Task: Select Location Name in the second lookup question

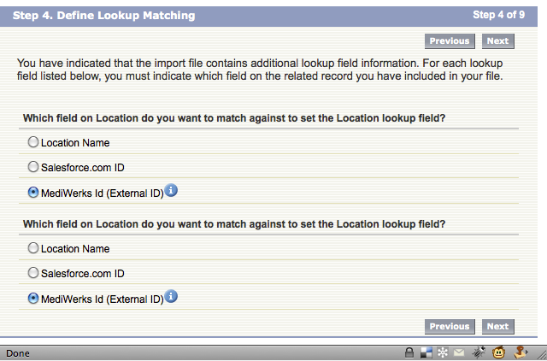Action: point(33,248)
